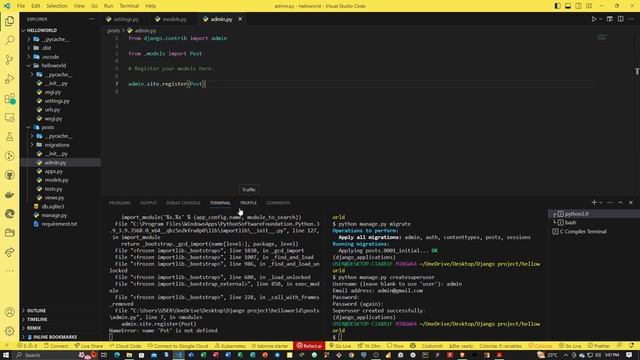Expand the migrations folder
Screen dimensions: 640x360
point(32,145)
